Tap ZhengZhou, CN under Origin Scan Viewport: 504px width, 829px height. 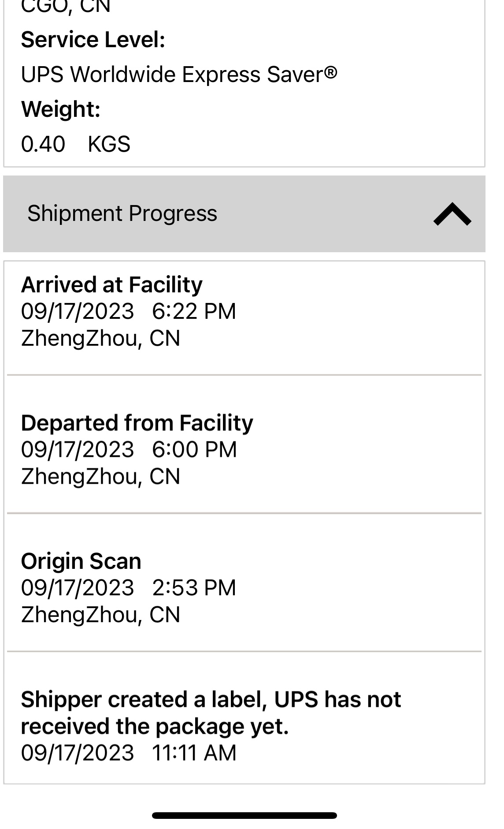click(x=100, y=615)
